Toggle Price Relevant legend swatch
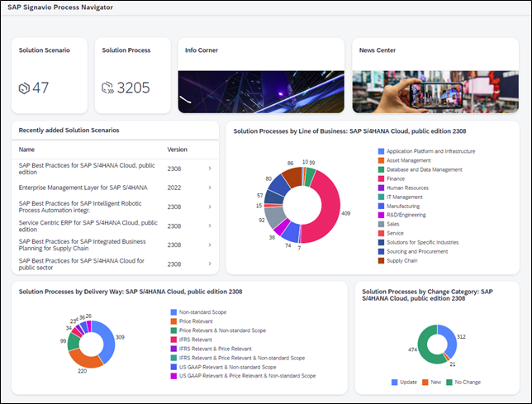Screen dimensions: 532x404 coord(173,321)
